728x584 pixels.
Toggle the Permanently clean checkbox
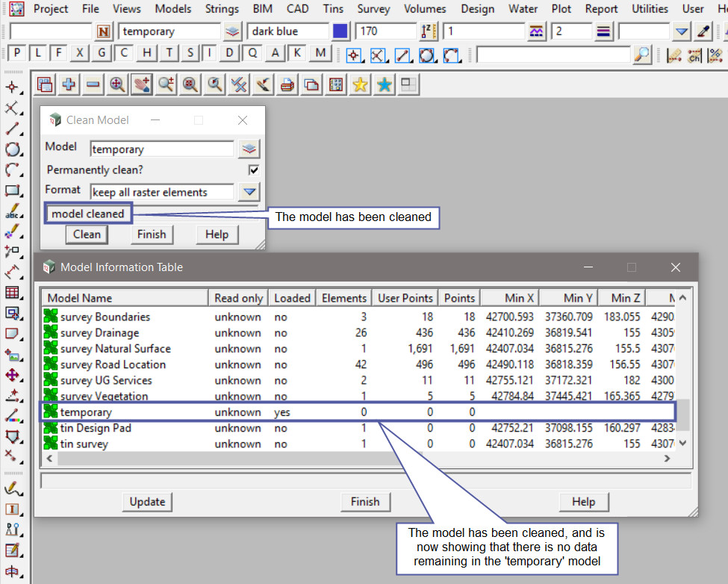[254, 170]
